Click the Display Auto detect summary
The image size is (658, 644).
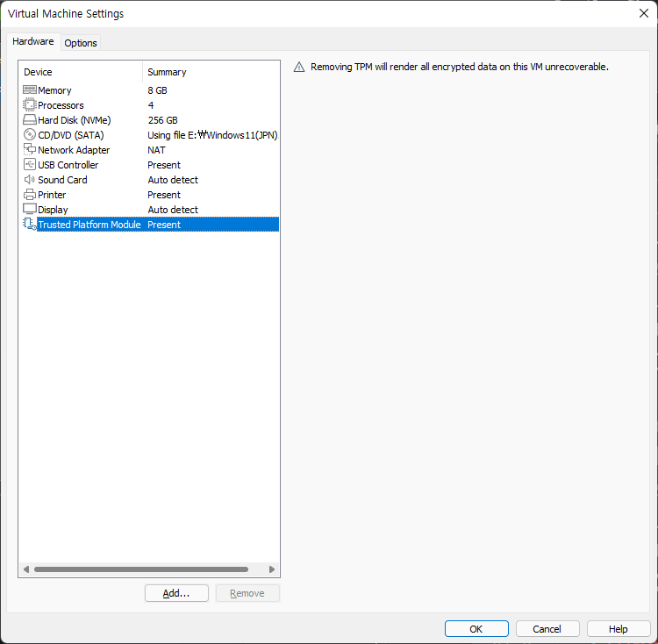click(x=173, y=210)
